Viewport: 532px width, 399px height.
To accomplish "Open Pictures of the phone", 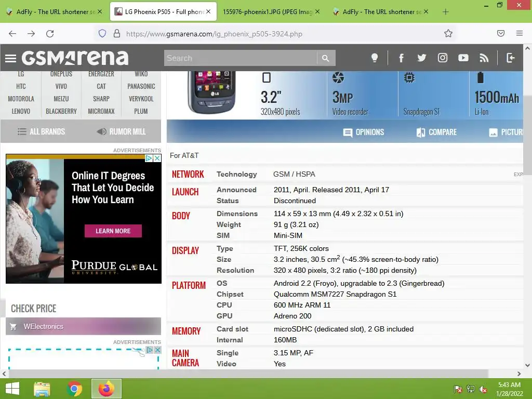I will (506, 132).
